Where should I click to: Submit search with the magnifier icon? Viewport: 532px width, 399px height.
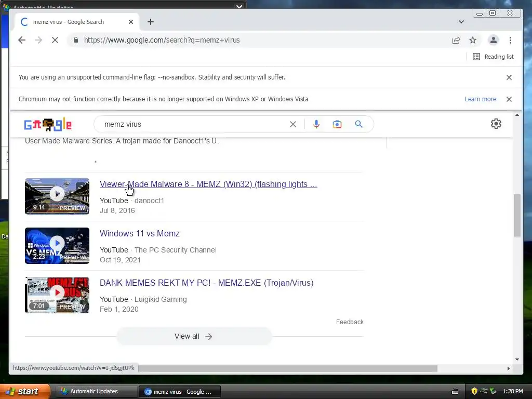358,124
